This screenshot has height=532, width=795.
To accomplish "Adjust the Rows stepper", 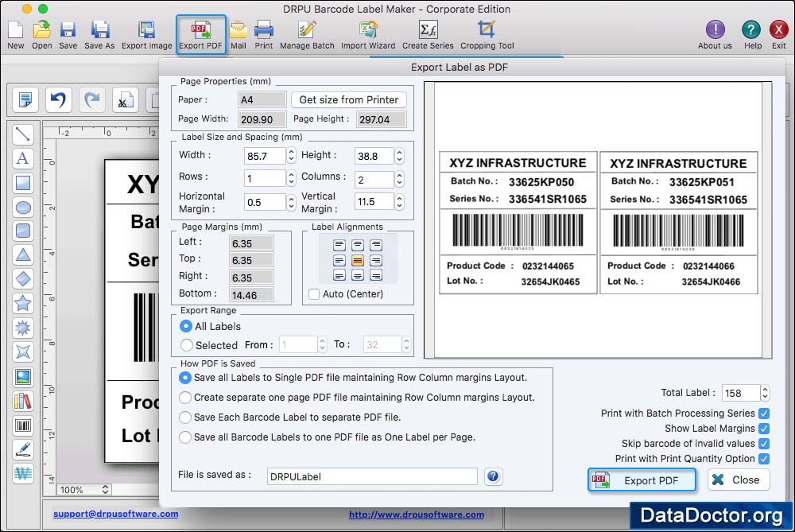I will pyautogui.click(x=291, y=178).
